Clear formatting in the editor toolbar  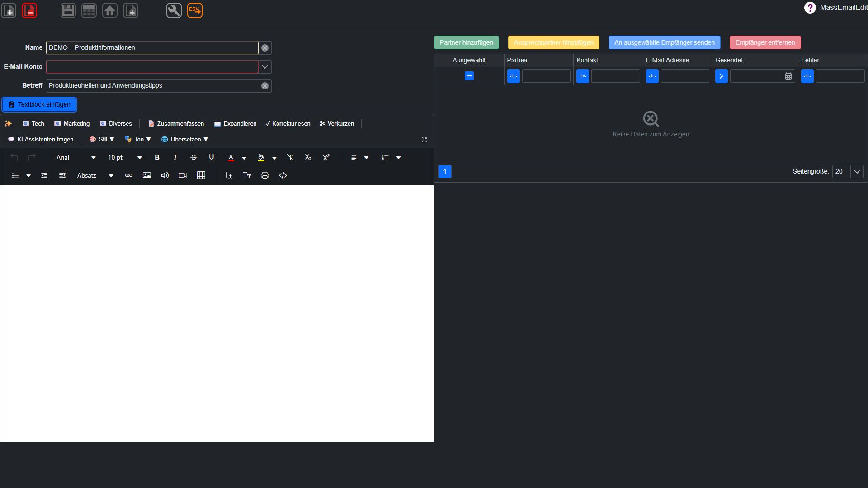click(290, 157)
